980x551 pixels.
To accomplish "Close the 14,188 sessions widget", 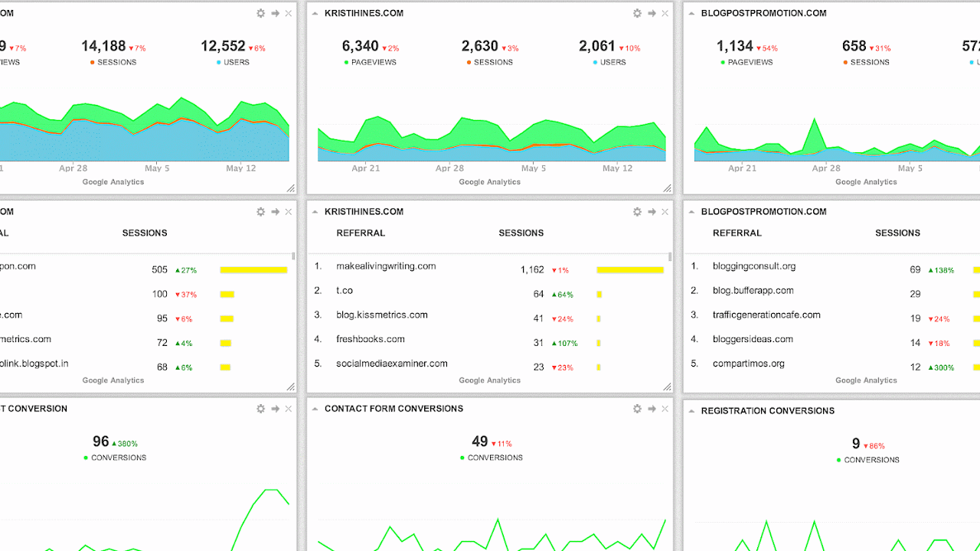I will [x=288, y=13].
